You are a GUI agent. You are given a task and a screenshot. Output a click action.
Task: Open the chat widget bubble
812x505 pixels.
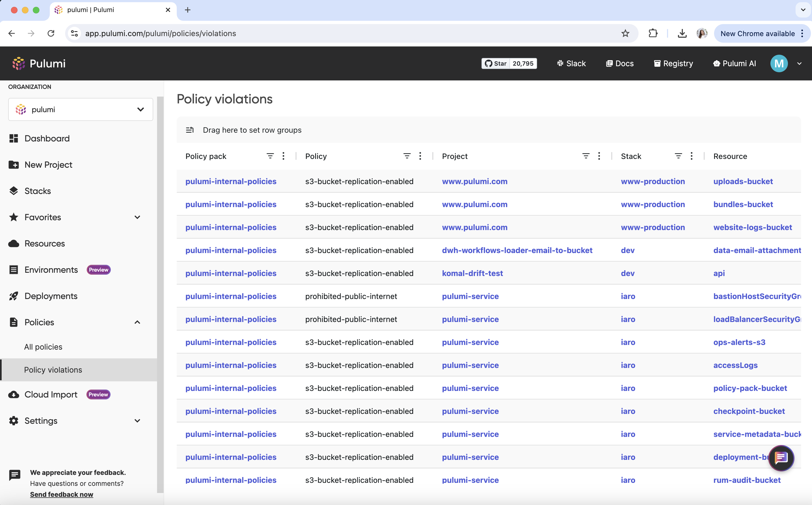[x=781, y=458]
